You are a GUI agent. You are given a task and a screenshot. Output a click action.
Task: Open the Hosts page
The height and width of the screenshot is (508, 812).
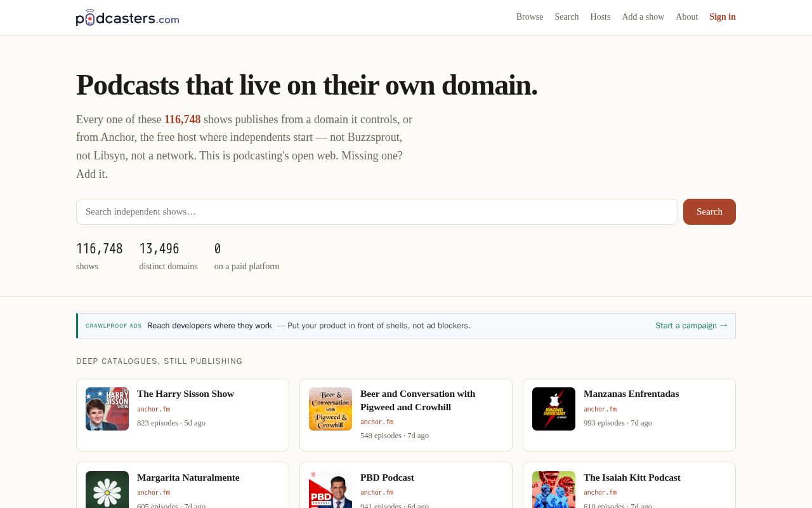(600, 17)
